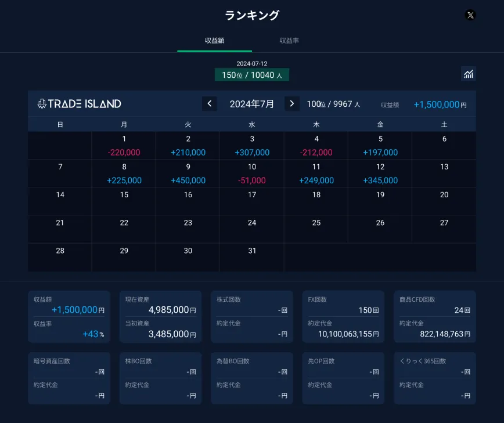Click the Trade Island logo
Viewport: 504px width, 423px height.
pyautogui.click(x=80, y=104)
